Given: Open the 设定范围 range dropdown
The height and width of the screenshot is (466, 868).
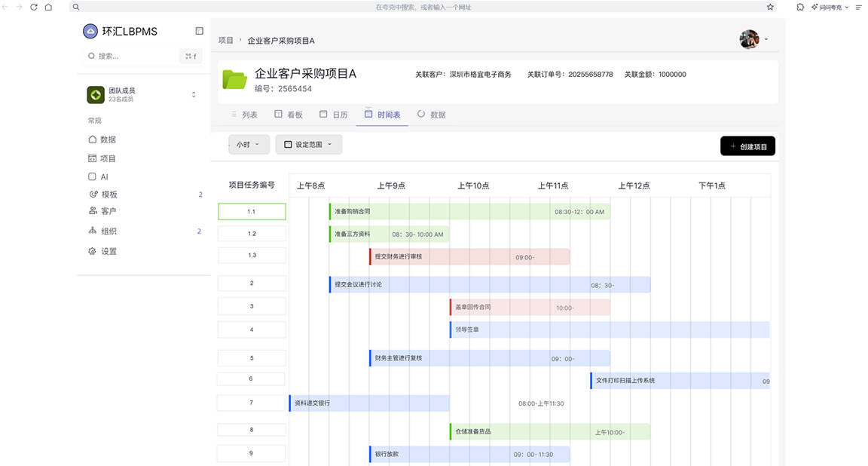Looking at the screenshot, I should coord(308,145).
